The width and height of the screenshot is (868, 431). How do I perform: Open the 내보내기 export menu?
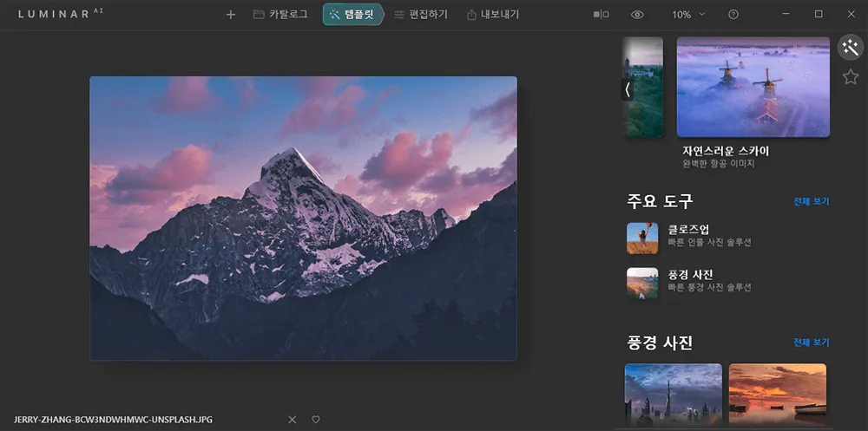click(493, 15)
